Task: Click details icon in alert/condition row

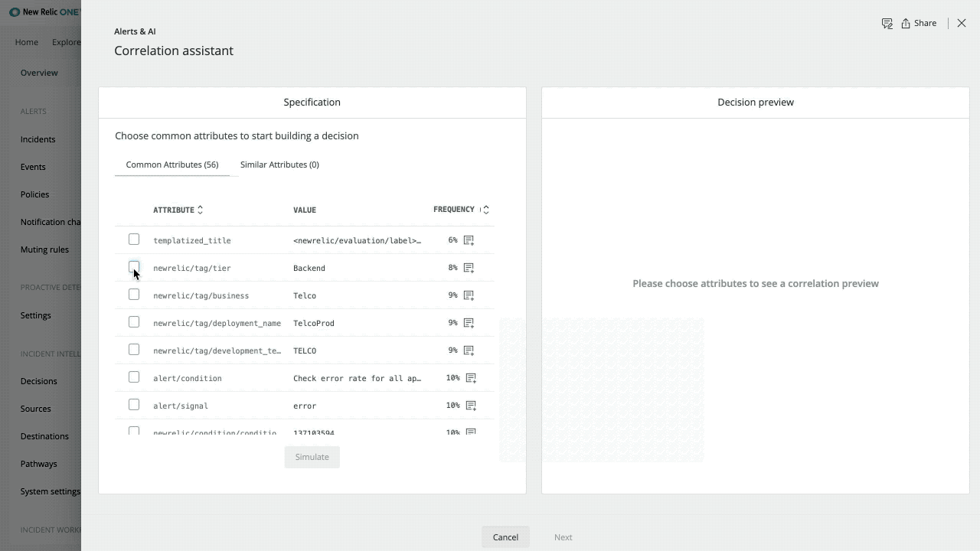Action: (471, 378)
